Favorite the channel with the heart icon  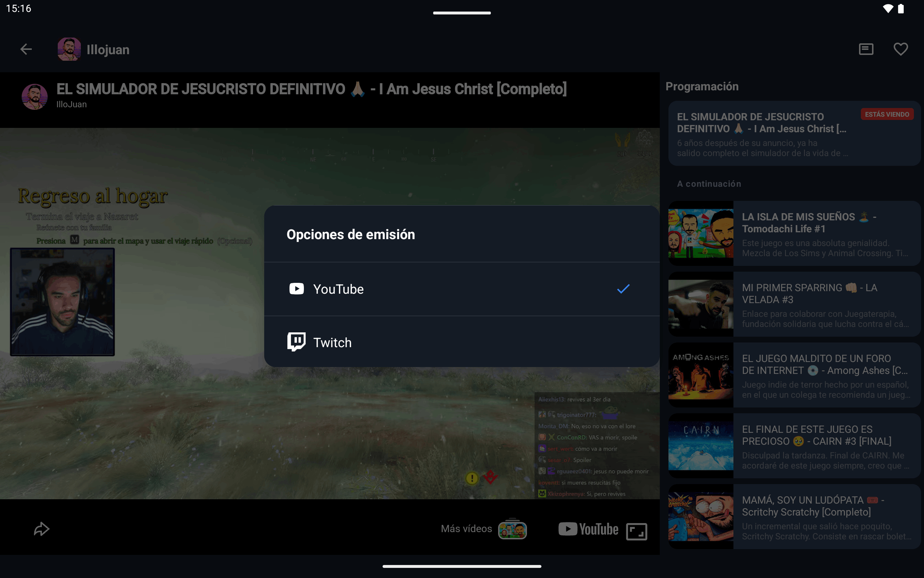901,49
